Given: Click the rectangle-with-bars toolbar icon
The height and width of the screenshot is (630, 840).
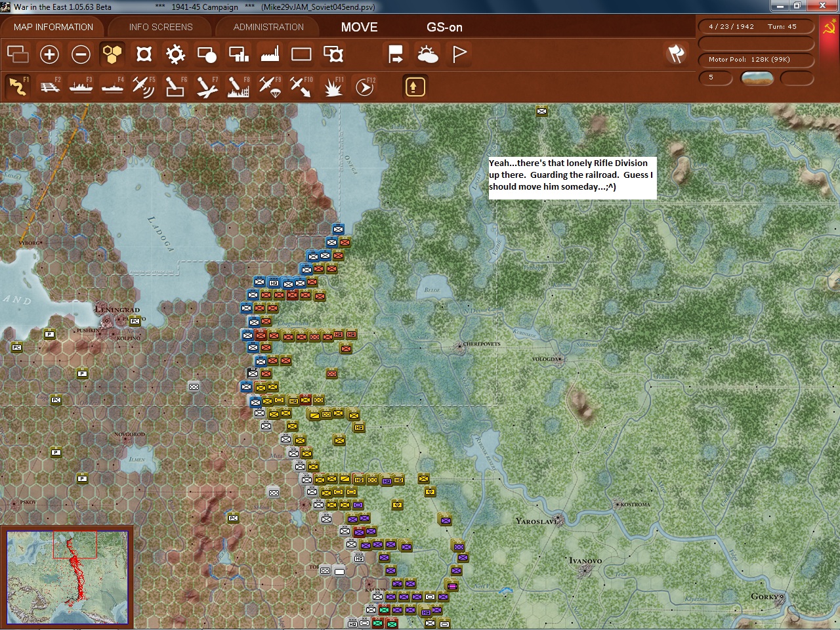Looking at the screenshot, I should point(238,54).
